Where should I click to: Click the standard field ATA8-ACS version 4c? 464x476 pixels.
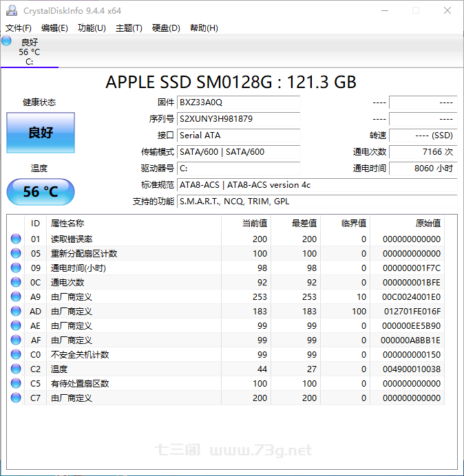317,185
